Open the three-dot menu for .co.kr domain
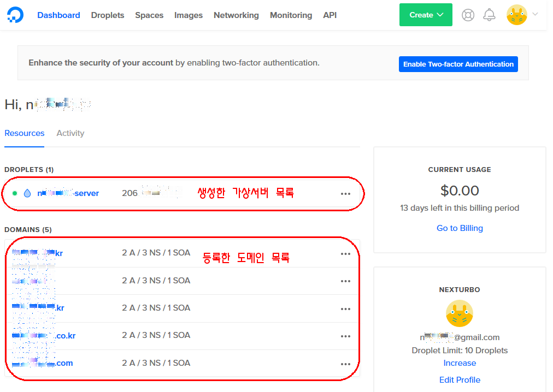This screenshot has height=392, width=553. [345, 336]
